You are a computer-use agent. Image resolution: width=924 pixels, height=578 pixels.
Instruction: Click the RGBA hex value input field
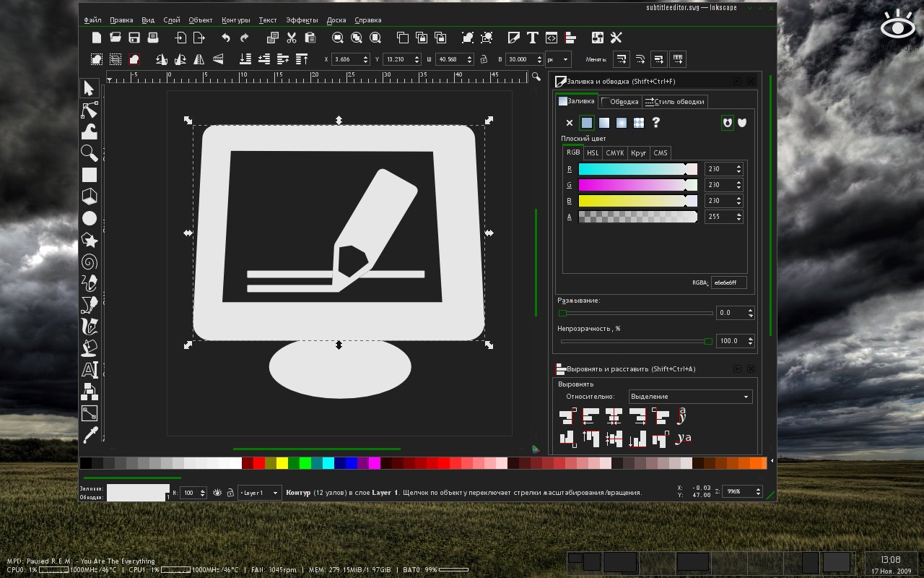coord(731,282)
